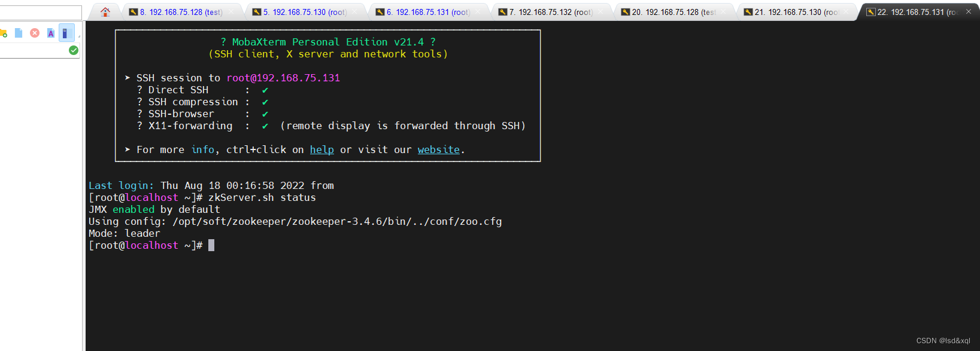980x351 pixels.
Task: Click the 'help' link in welcome banner
Action: 321,149
